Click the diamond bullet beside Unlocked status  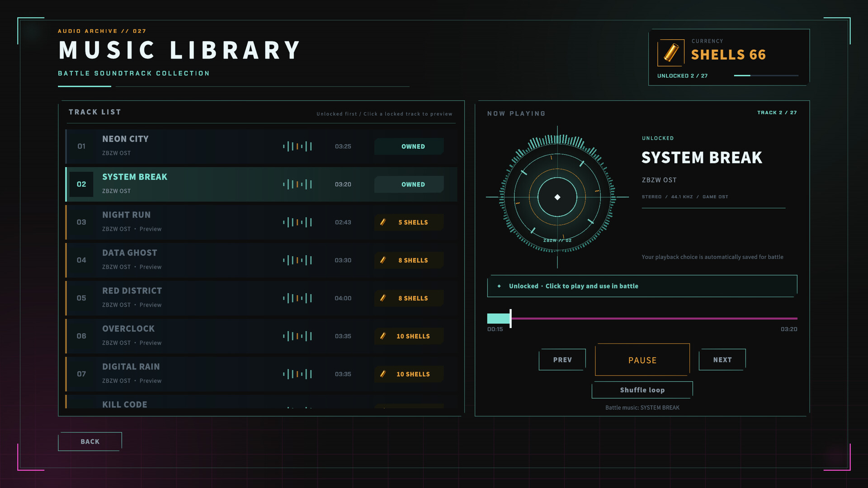pyautogui.click(x=499, y=286)
